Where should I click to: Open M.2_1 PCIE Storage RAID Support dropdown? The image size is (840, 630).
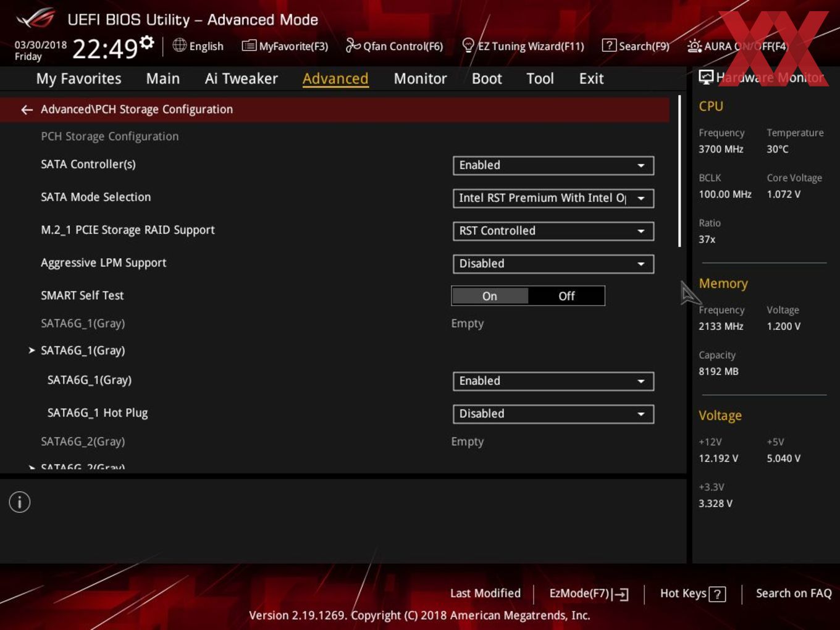(x=553, y=231)
